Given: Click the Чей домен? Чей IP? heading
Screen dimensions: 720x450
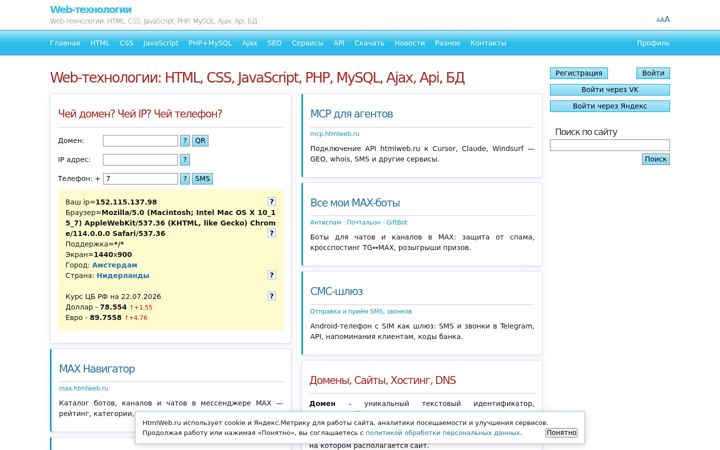Looking at the screenshot, I should coord(140,114).
